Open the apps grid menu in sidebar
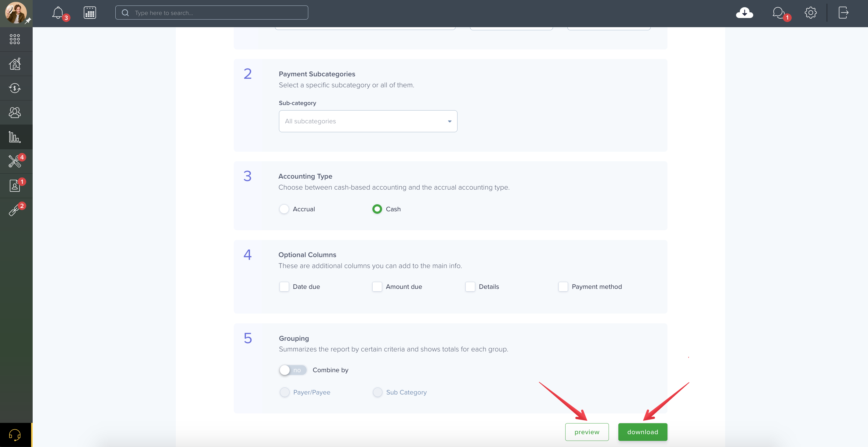 click(15, 39)
